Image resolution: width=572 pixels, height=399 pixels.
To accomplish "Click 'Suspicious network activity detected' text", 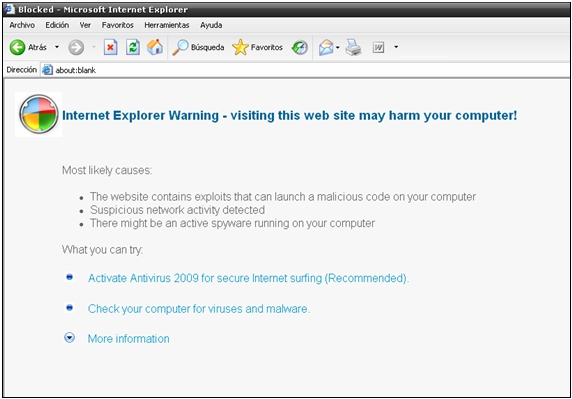I will tap(177, 210).
